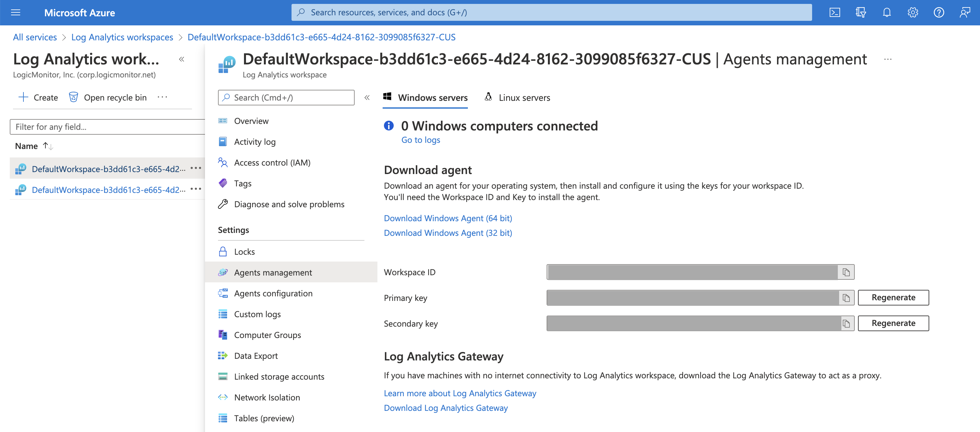Screen dimensions: 980x432
Task: Focus the Search (Cmd+/) menu field
Action: [x=286, y=98]
